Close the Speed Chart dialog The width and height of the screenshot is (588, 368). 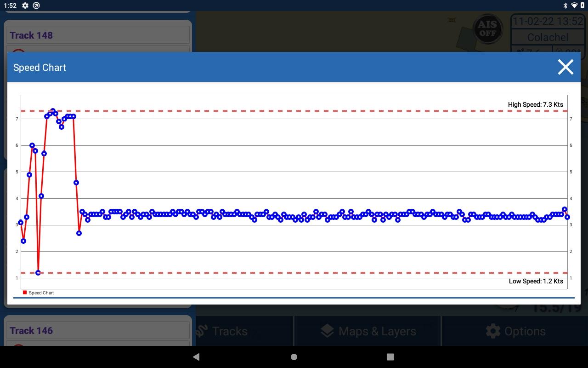coord(565,67)
